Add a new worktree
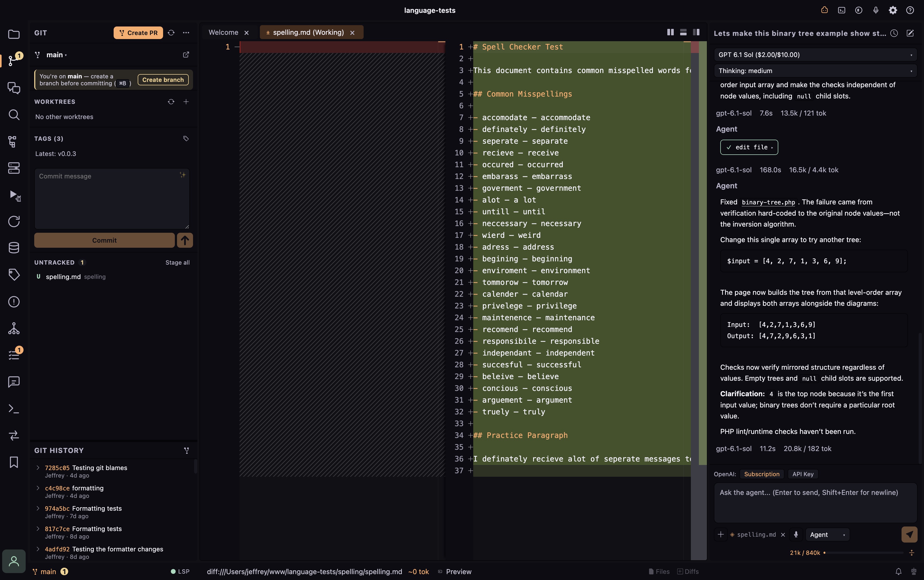Image resolution: width=924 pixels, height=580 pixels. (186, 102)
